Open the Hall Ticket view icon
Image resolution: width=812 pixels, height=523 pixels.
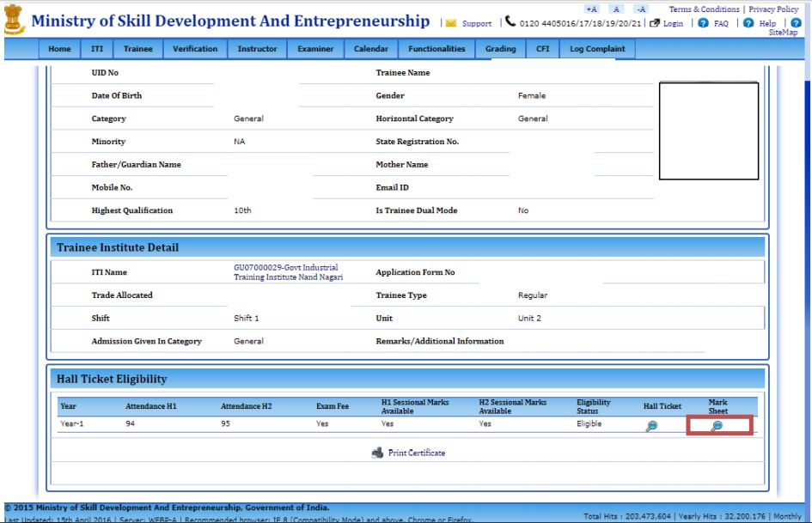(x=654, y=424)
